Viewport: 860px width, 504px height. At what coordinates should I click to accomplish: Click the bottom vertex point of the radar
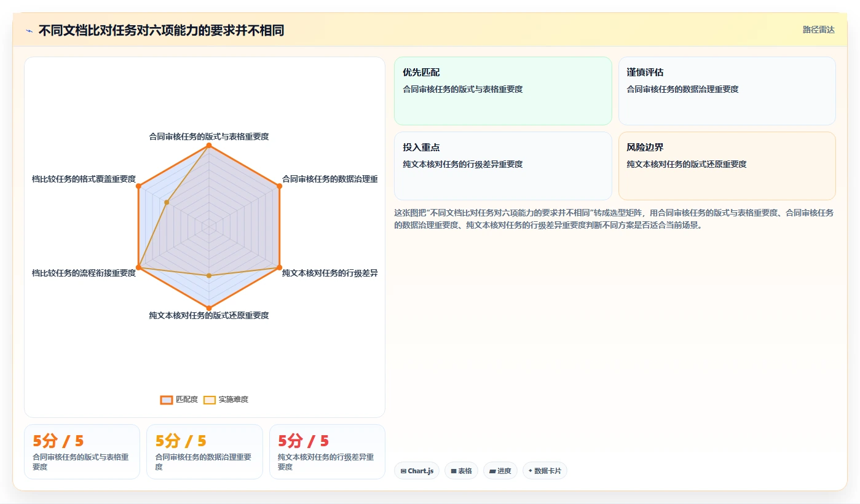click(209, 308)
